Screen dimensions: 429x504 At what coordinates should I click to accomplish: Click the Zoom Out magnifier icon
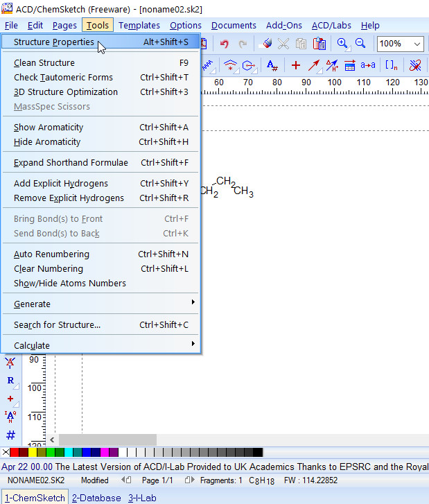coord(360,43)
